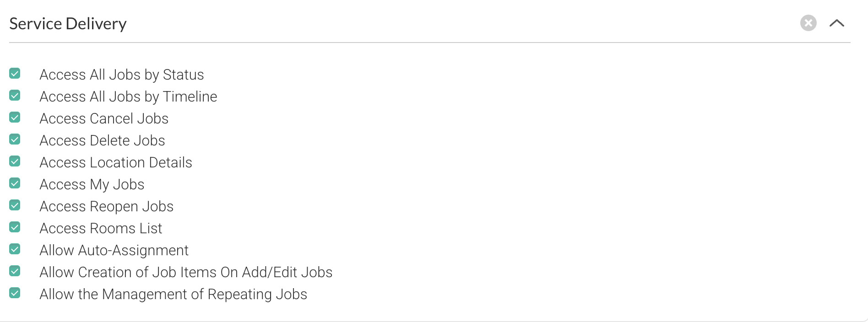Screen dimensions: 868x322
Task: Click Allow the Management of Repeating Jobs text
Action: pyautogui.click(x=173, y=294)
